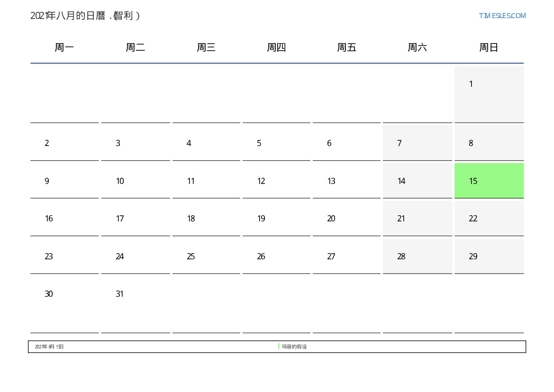
Task: Select the last day, 31
Action: [x=135, y=303]
